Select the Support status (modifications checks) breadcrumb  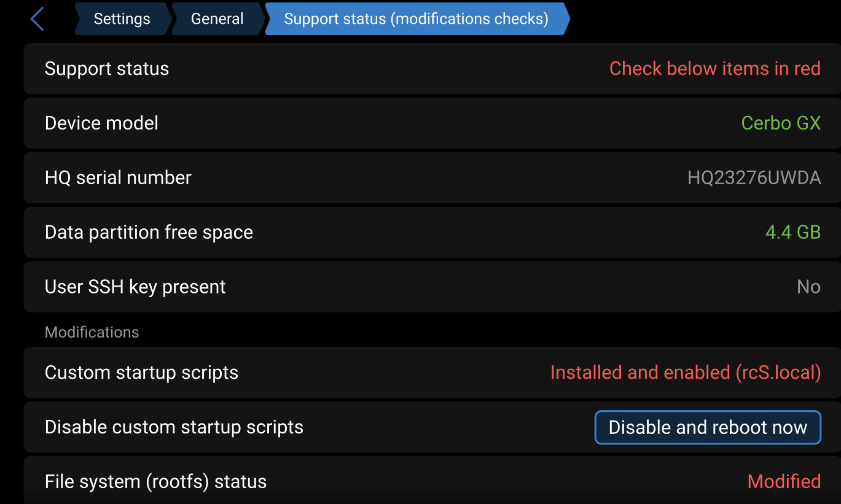(x=416, y=19)
